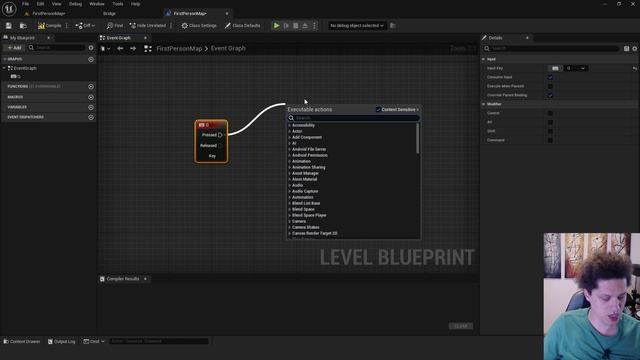Open the File menu
Viewport: 640px width, 360px height.
click(x=25, y=4)
